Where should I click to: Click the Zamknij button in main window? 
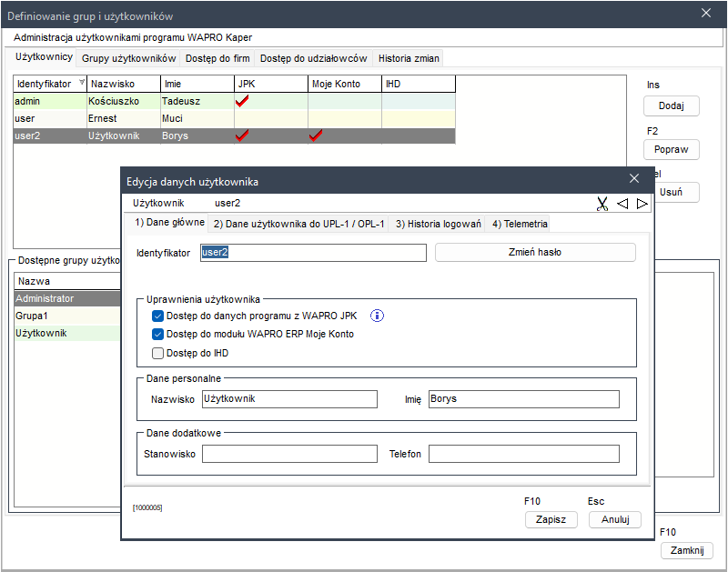click(687, 551)
